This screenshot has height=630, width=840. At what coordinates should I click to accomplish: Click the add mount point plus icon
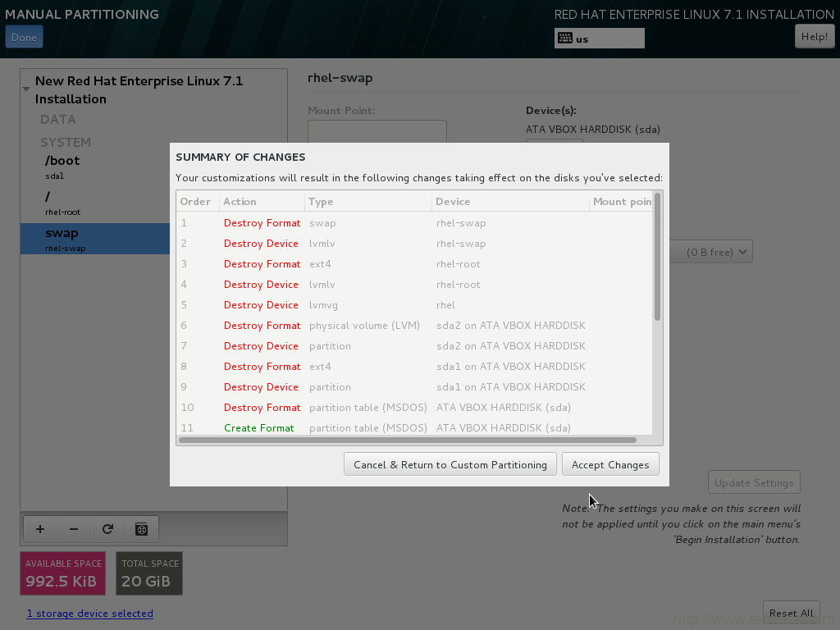40,529
